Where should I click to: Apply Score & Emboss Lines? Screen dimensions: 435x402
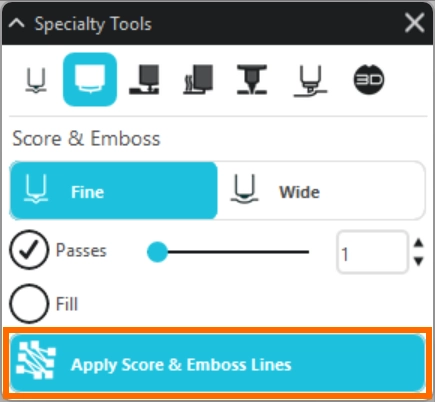pyautogui.click(x=217, y=363)
